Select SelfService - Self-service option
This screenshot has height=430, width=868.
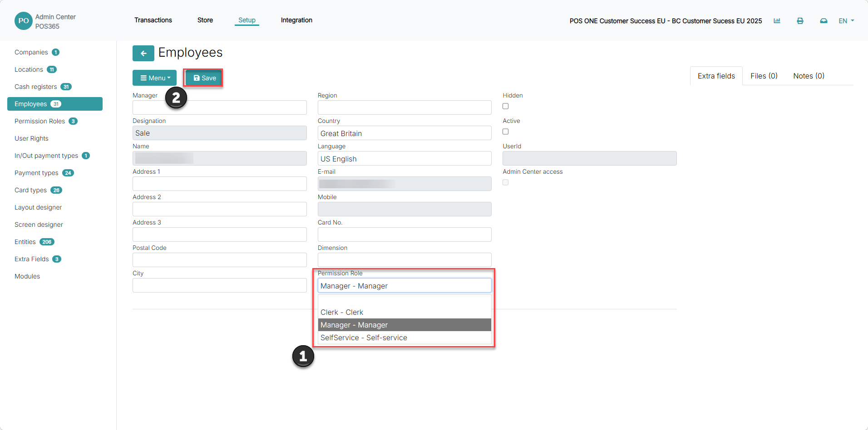point(404,337)
